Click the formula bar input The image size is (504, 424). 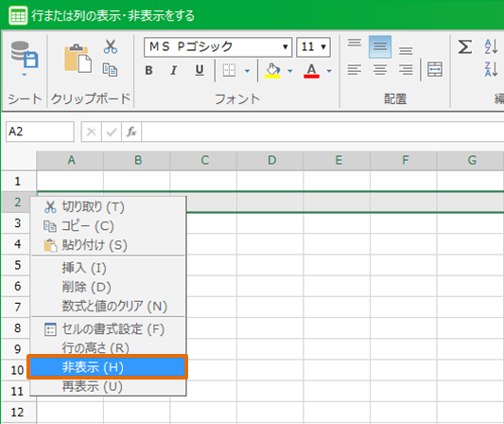pos(322,132)
